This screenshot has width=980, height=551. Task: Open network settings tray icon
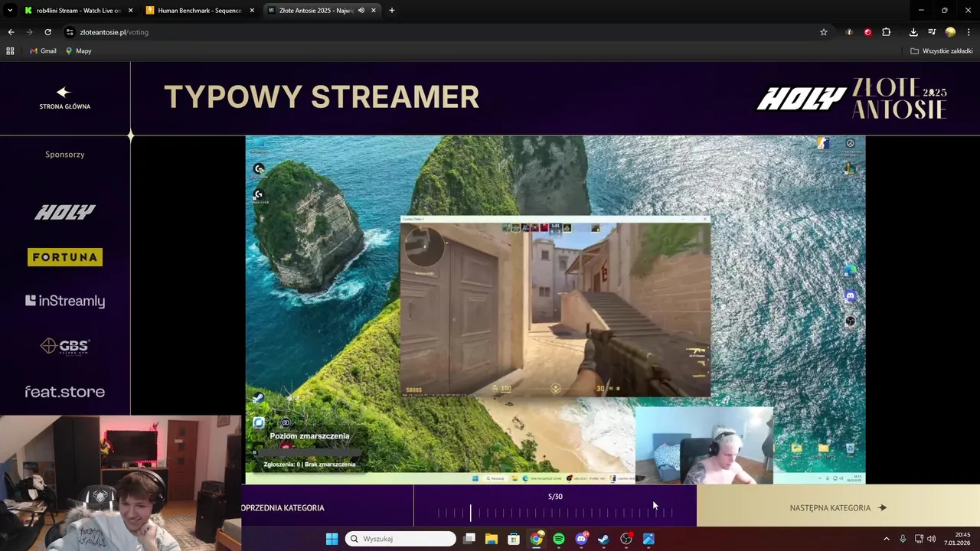(x=919, y=539)
